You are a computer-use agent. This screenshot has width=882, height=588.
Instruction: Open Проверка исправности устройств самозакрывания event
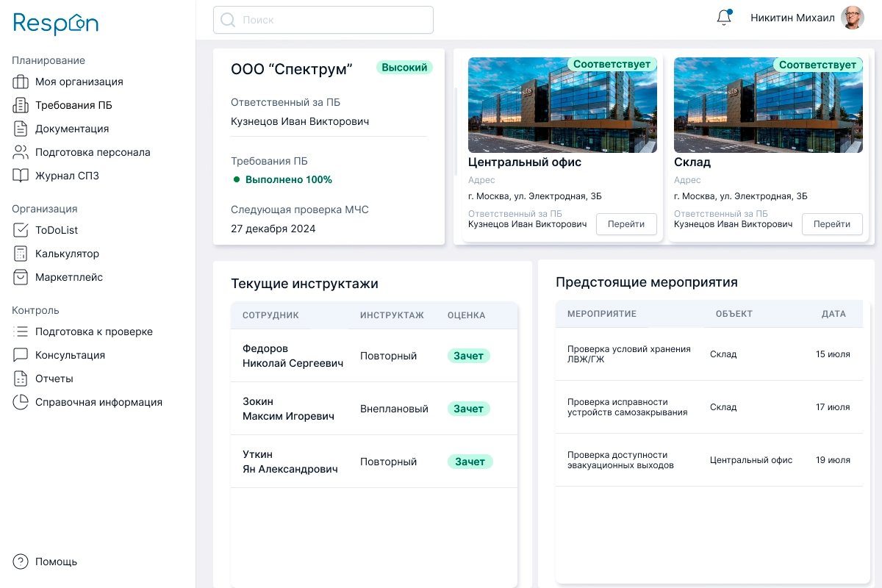628,407
